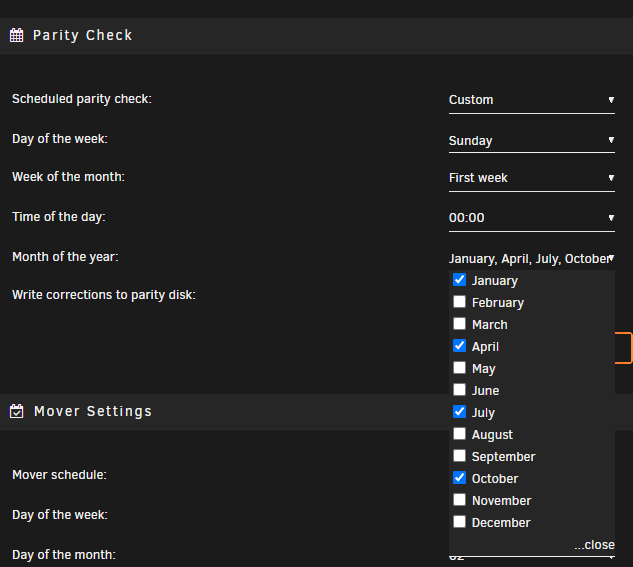Enable the September checkbox

pyautogui.click(x=459, y=456)
